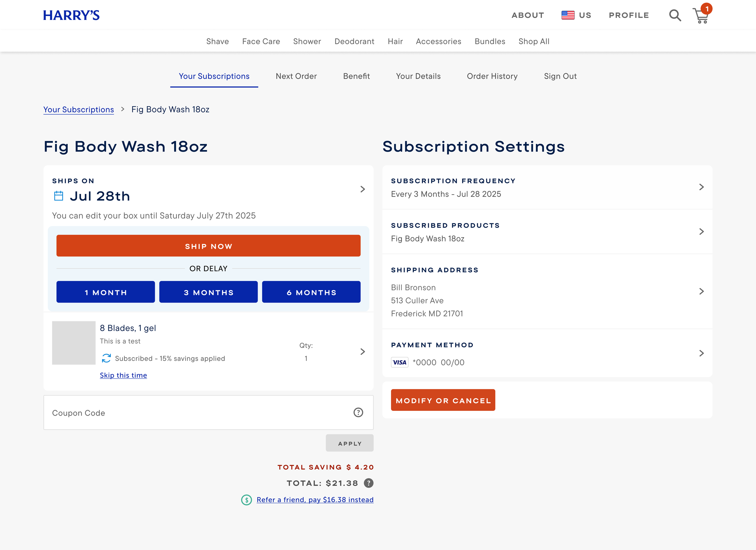Expand the Subscription Frequency settings chevron

click(x=702, y=187)
